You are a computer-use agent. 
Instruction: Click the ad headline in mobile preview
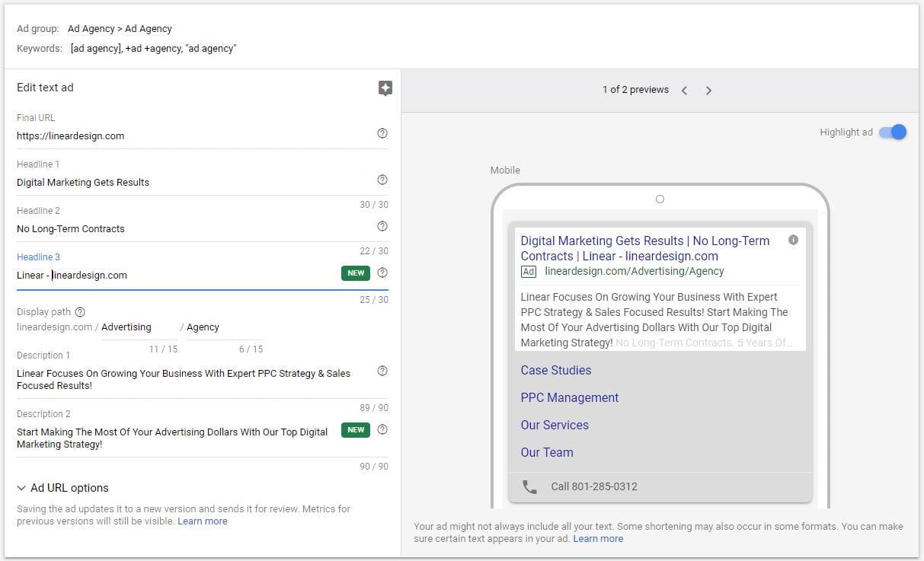pos(645,248)
